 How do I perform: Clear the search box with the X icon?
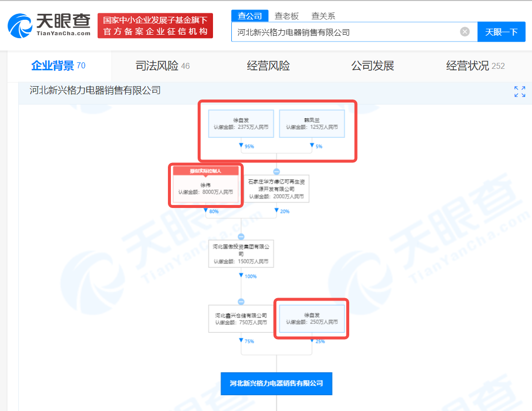click(465, 32)
